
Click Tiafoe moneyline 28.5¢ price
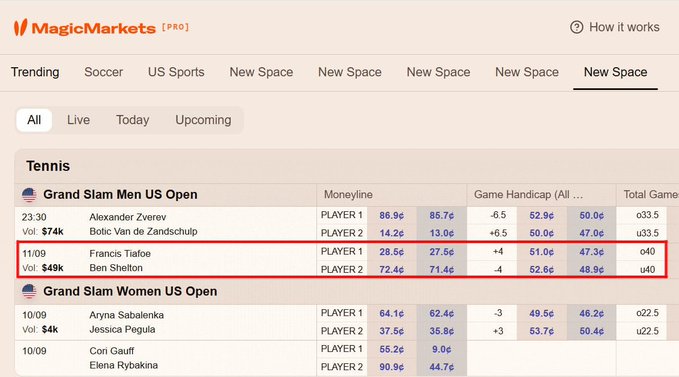[391, 252]
